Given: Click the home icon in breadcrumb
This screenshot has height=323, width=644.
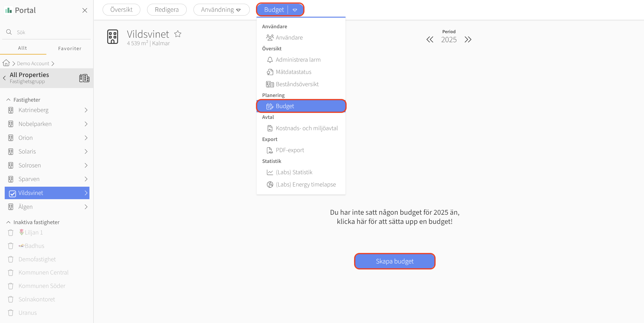Looking at the screenshot, I should pos(6,63).
